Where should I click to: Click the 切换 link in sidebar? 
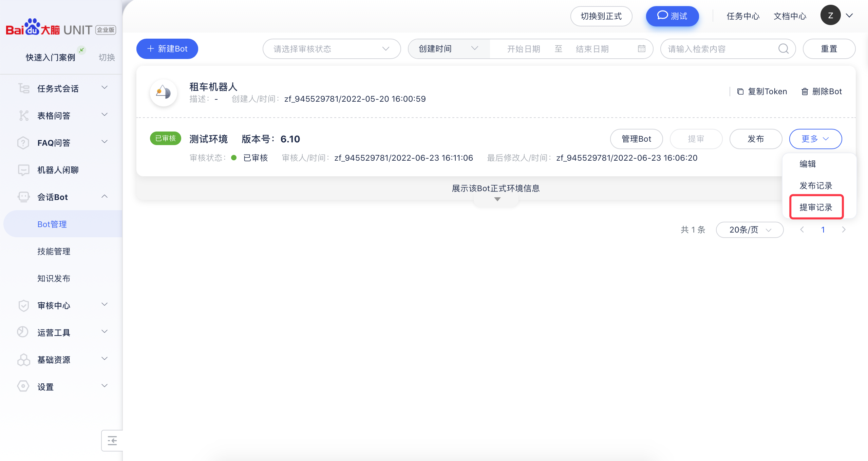point(107,57)
